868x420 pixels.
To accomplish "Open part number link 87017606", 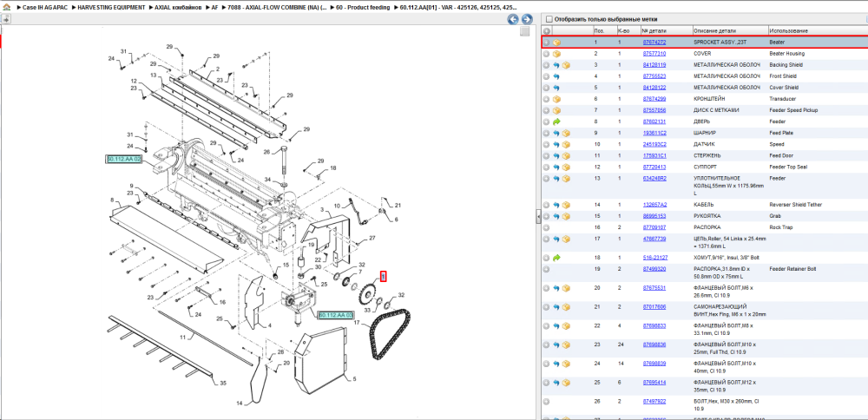I will tap(654, 306).
